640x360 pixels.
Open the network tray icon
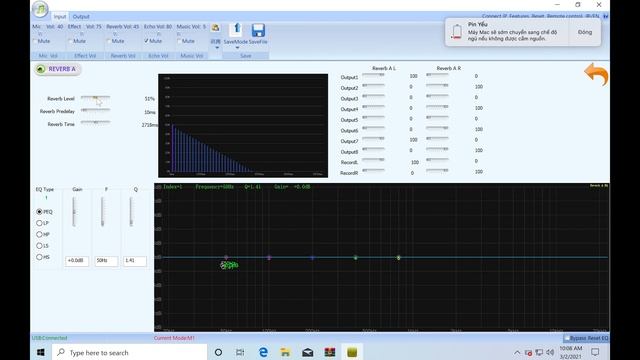pyautogui.click(x=539, y=352)
